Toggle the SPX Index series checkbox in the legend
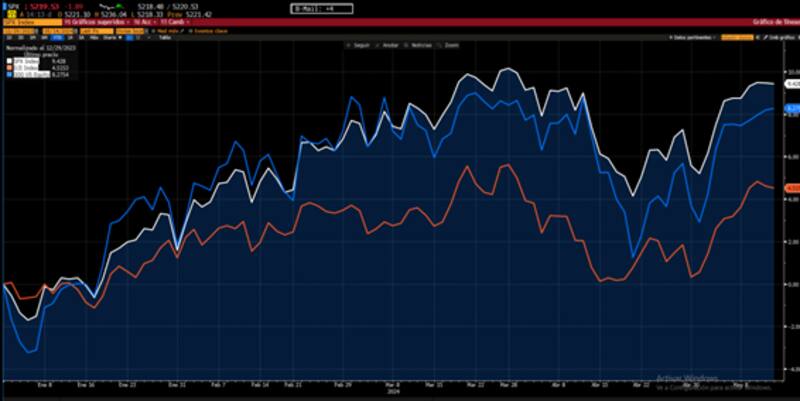The height and width of the screenshot is (401, 800). [x=9, y=62]
